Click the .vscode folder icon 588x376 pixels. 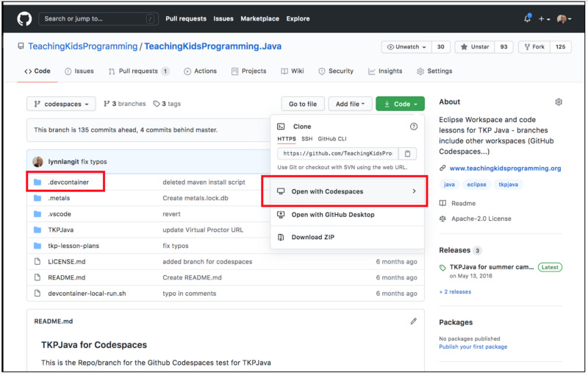coord(37,214)
